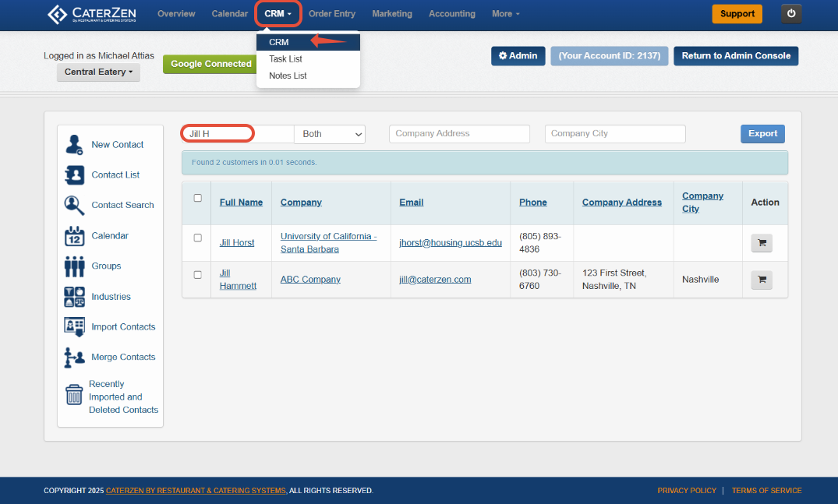Screen dimensions: 838x504
Task: Open New Contact sidebar link
Action: (117, 145)
